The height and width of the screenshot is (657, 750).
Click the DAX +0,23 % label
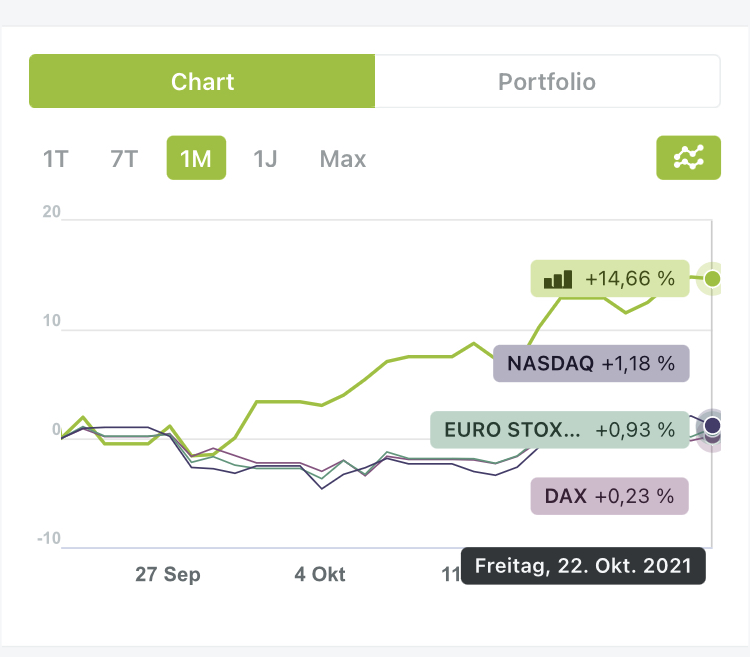[609, 495]
